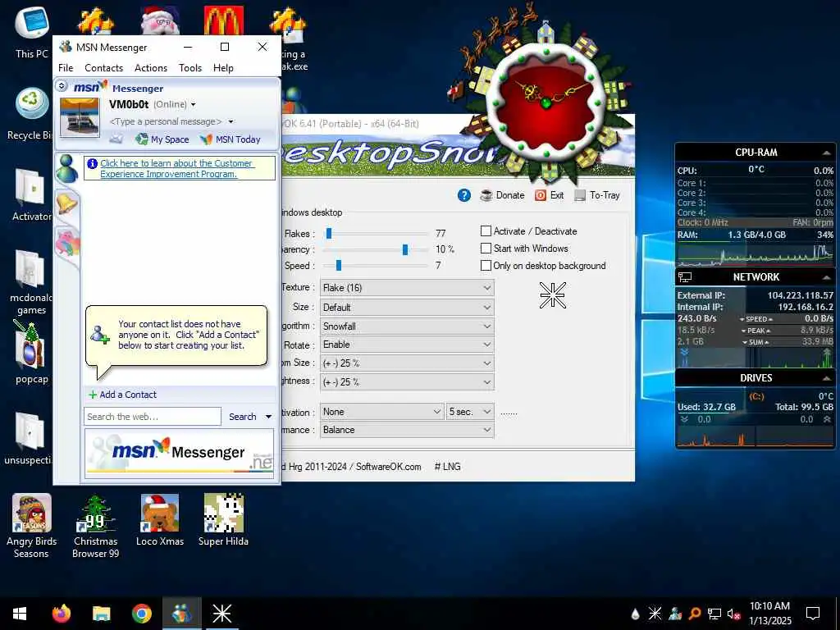Click the Christmas clock gadget

[x=546, y=102]
